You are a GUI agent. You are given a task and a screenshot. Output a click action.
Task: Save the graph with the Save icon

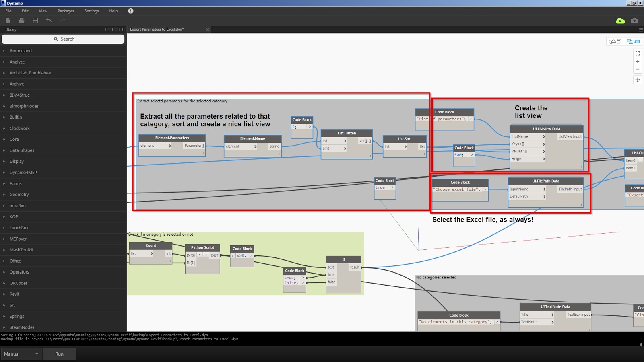pos(35,20)
